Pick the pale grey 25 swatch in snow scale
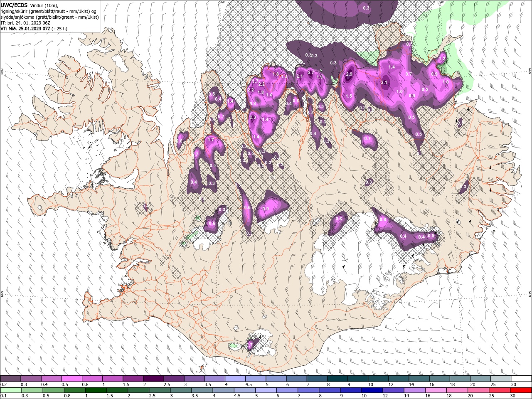 click(501, 378)
